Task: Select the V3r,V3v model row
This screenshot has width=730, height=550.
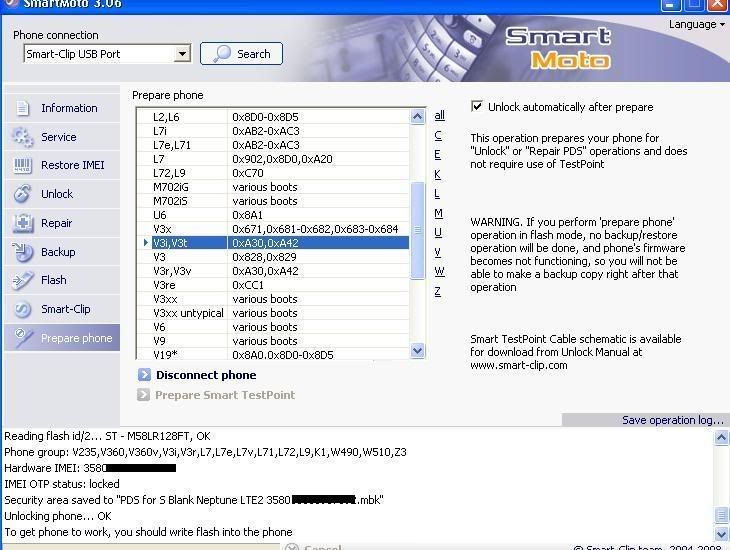Action: pos(274,271)
